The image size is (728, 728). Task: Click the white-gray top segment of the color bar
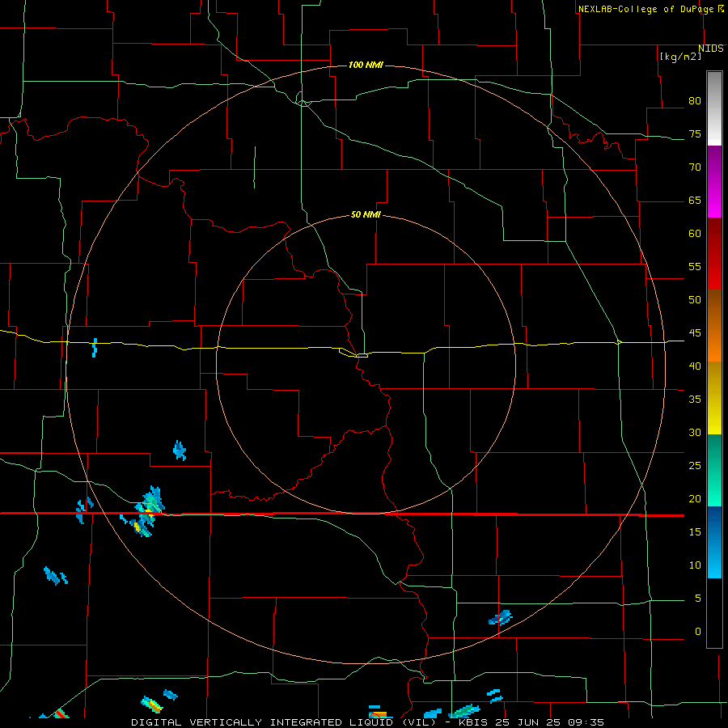pos(714,108)
